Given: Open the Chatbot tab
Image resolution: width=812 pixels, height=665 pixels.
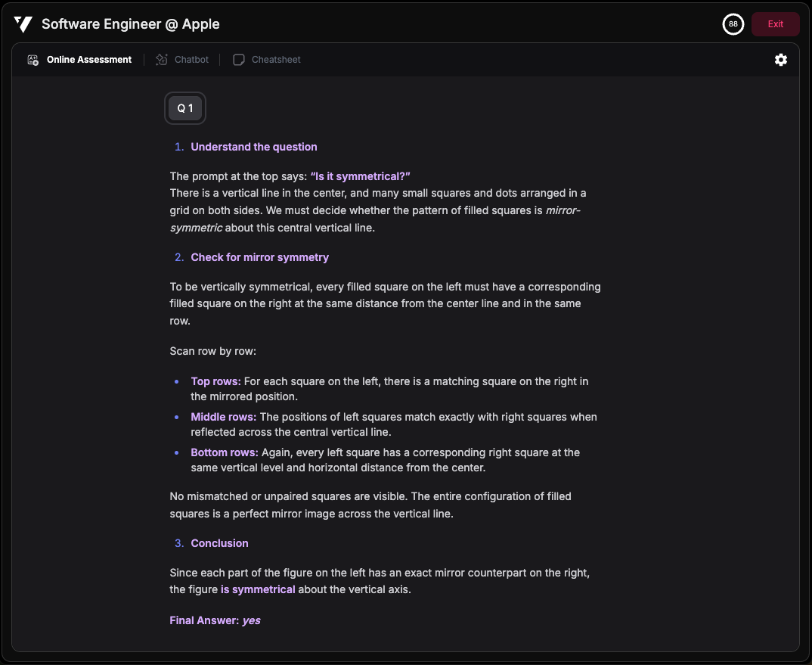Looking at the screenshot, I should point(191,60).
